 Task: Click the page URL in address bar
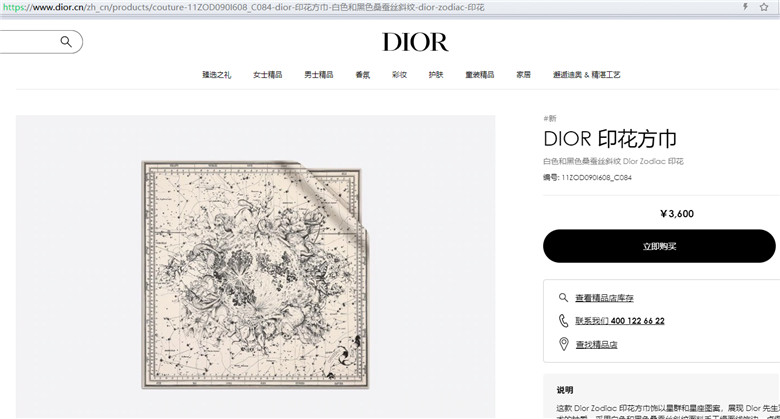pyautogui.click(x=243, y=7)
